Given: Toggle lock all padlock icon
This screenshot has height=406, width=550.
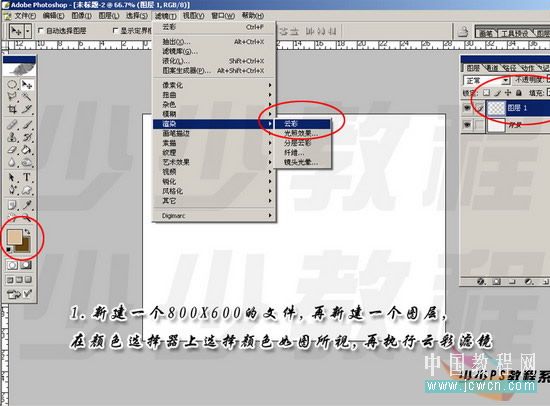Looking at the screenshot, I should point(519,93).
